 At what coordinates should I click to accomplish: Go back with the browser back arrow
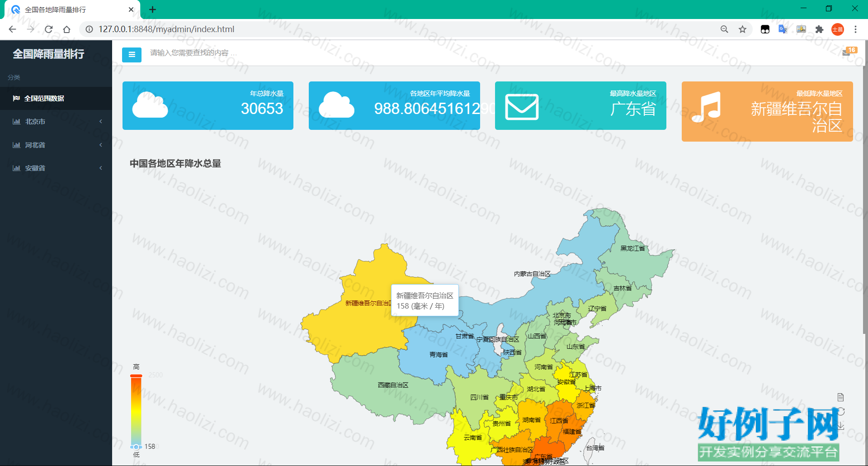(x=12, y=29)
